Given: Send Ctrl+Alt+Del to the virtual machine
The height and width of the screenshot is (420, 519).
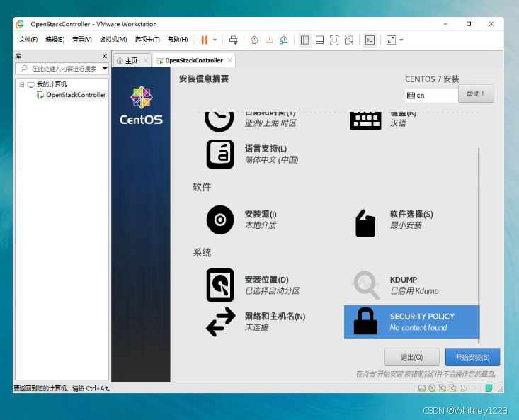Looking at the screenshot, I should 234,40.
